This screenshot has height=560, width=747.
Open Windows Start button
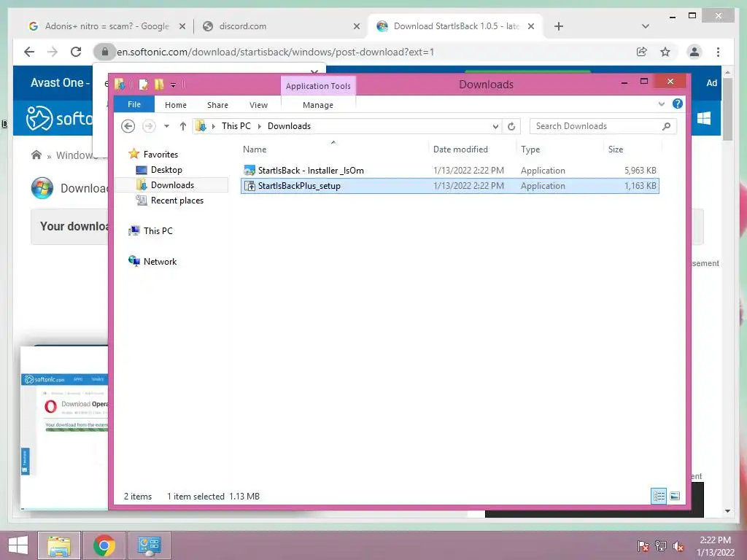coord(18,545)
